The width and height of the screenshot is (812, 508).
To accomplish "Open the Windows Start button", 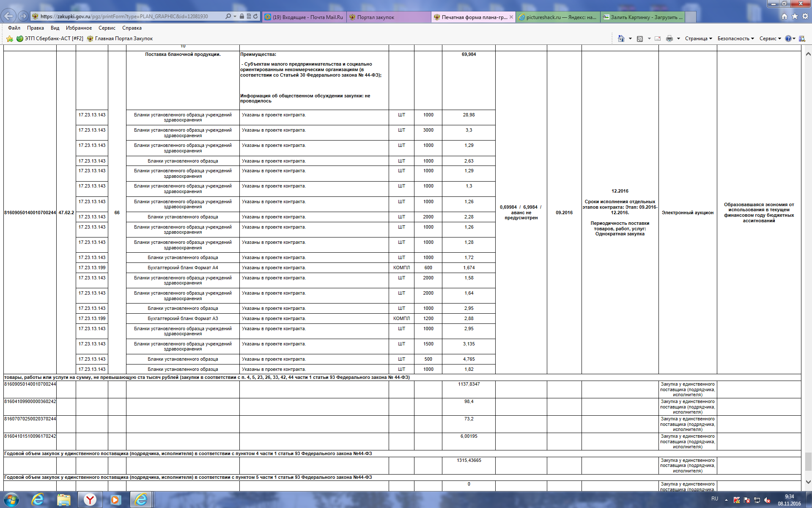I will (x=11, y=500).
